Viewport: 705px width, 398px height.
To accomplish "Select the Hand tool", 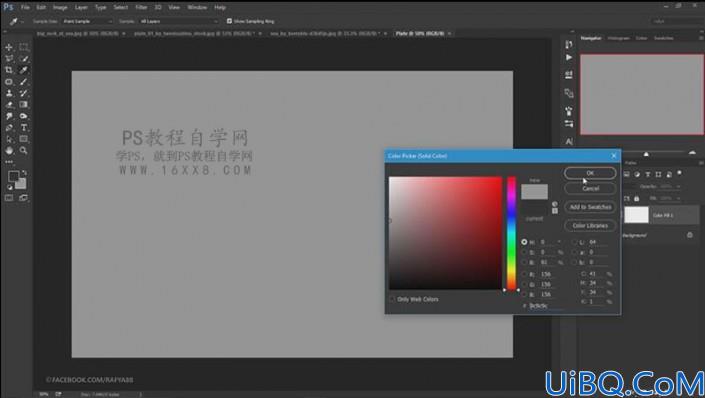I will point(9,151).
